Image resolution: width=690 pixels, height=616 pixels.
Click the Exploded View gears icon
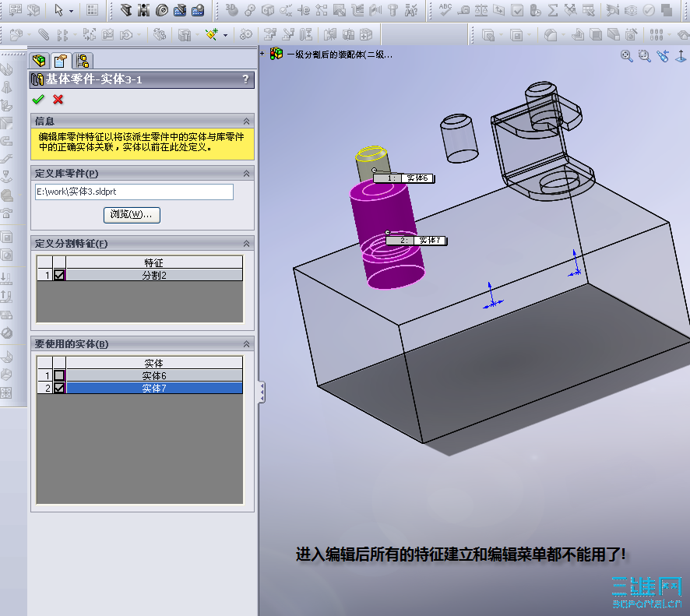pyautogui.click(x=245, y=34)
